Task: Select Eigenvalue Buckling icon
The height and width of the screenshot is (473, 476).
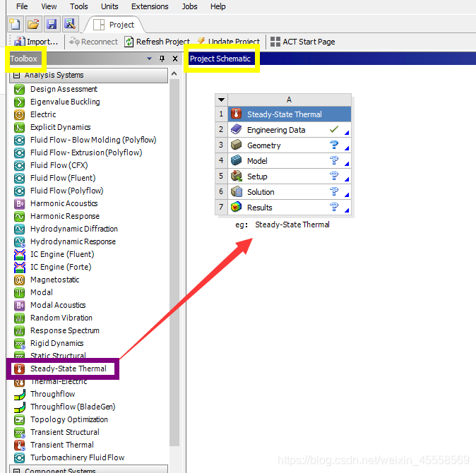Action: point(19,102)
